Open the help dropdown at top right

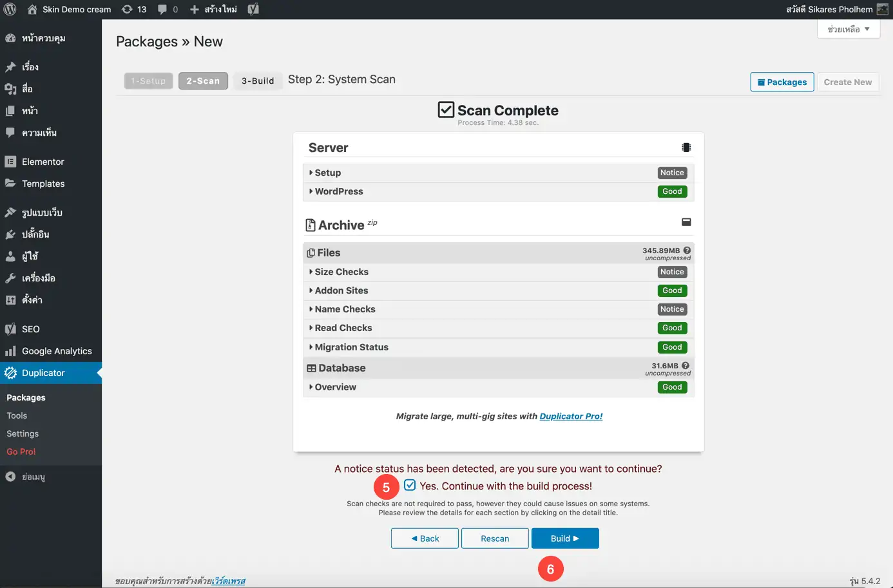(849, 29)
